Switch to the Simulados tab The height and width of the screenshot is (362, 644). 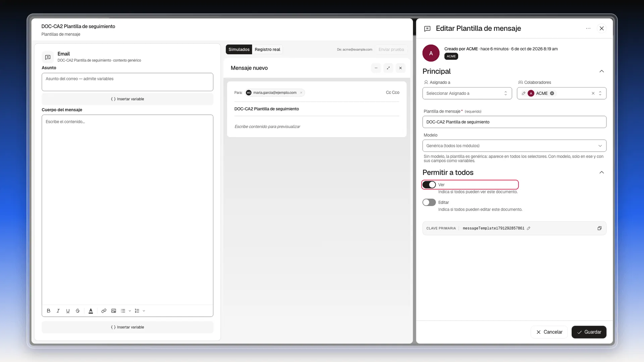pyautogui.click(x=239, y=49)
